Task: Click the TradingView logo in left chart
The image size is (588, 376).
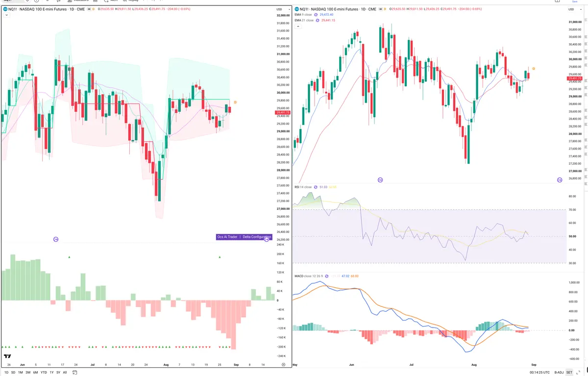Action: pyautogui.click(x=7, y=356)
